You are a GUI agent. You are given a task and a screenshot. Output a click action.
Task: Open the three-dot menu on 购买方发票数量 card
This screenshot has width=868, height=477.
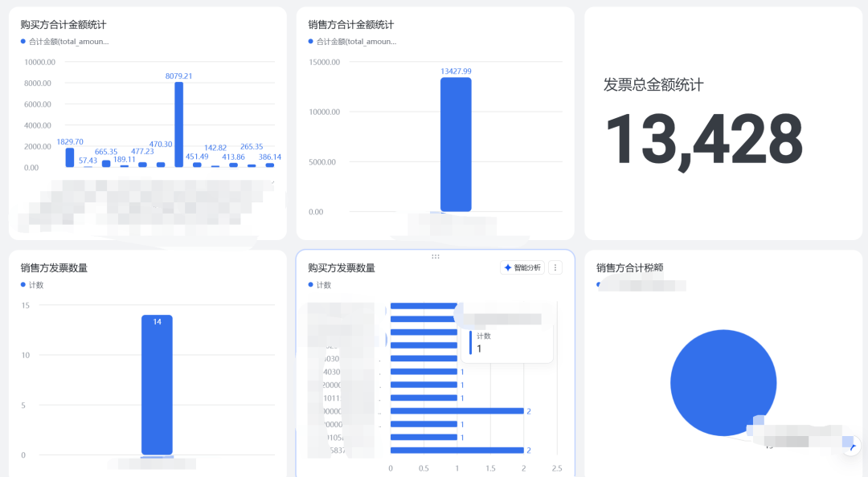(x=555, y=268)
